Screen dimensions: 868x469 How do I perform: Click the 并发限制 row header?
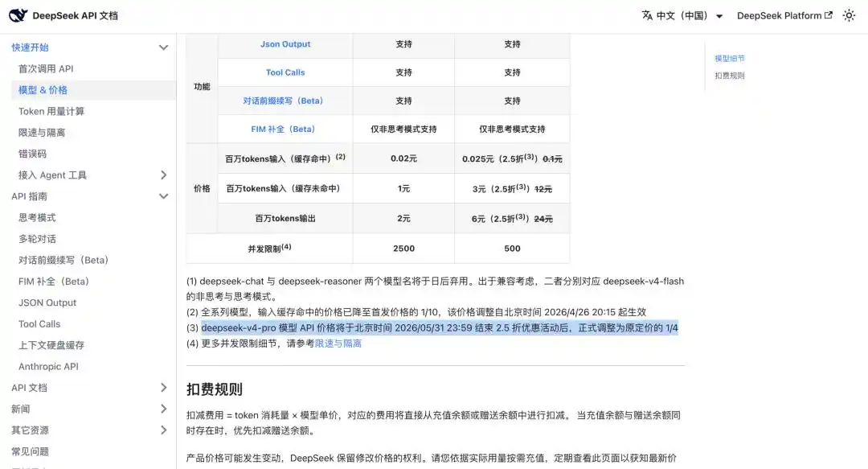point(269,249)
